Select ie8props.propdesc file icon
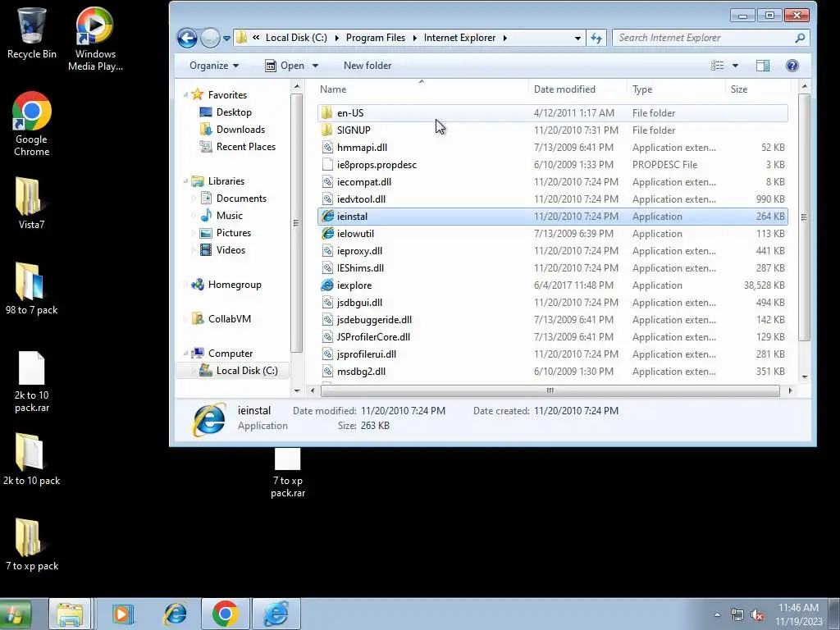840x630 pixels. (327, 164)
